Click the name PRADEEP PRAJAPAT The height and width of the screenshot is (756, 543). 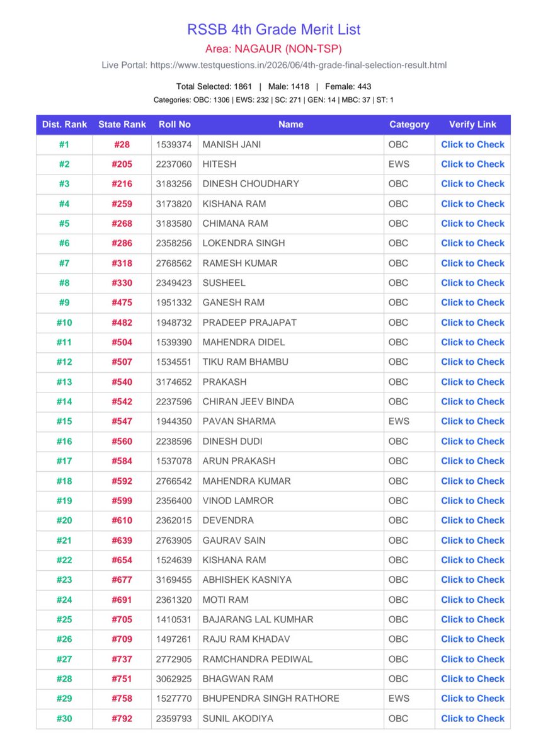point(249,323)
